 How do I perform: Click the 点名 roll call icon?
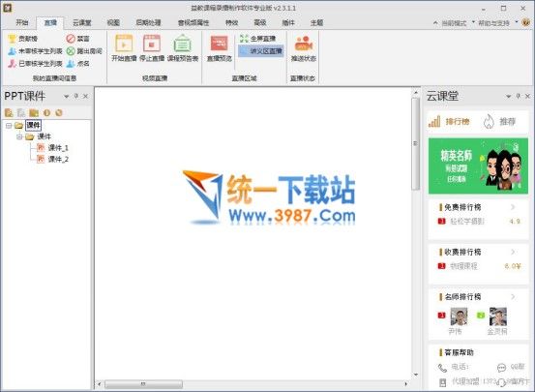tap(71, 64)
